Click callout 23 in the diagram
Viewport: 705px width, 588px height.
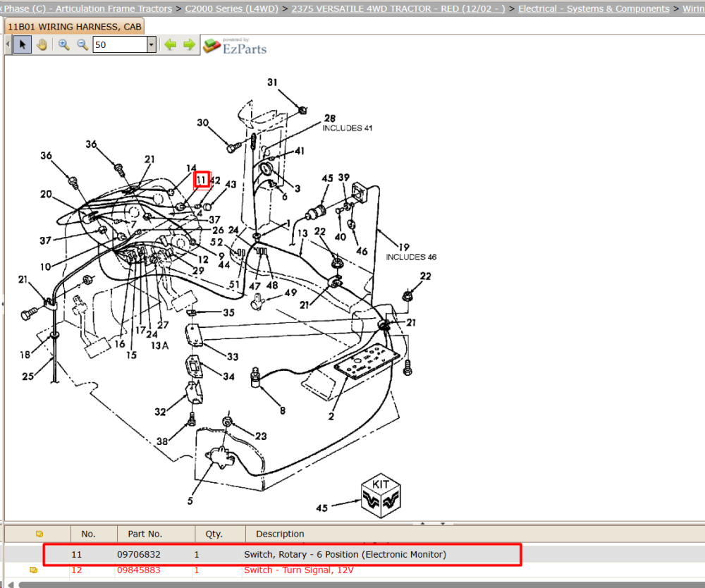pyautogui.click(x=261, y=436)
